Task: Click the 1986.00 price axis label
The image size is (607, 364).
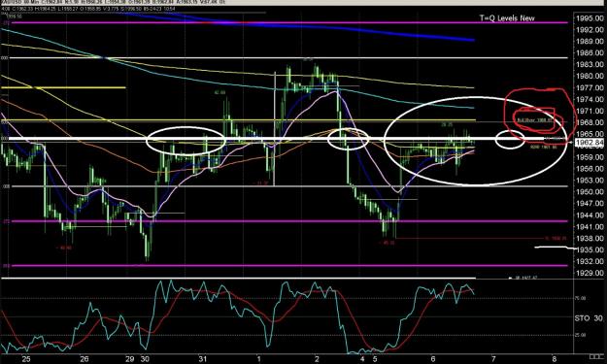Action: tap(590, 52)
